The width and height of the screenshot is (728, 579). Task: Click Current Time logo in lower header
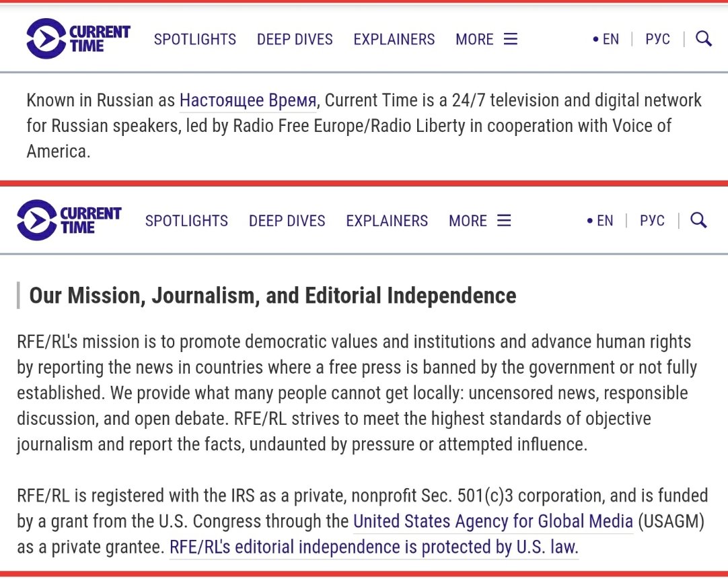69,219
